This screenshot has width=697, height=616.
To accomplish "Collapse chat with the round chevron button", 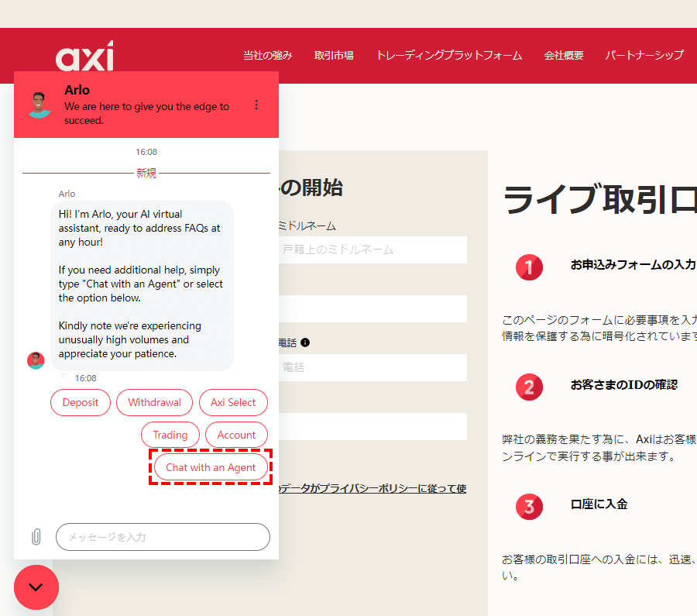I will [36, 587].
